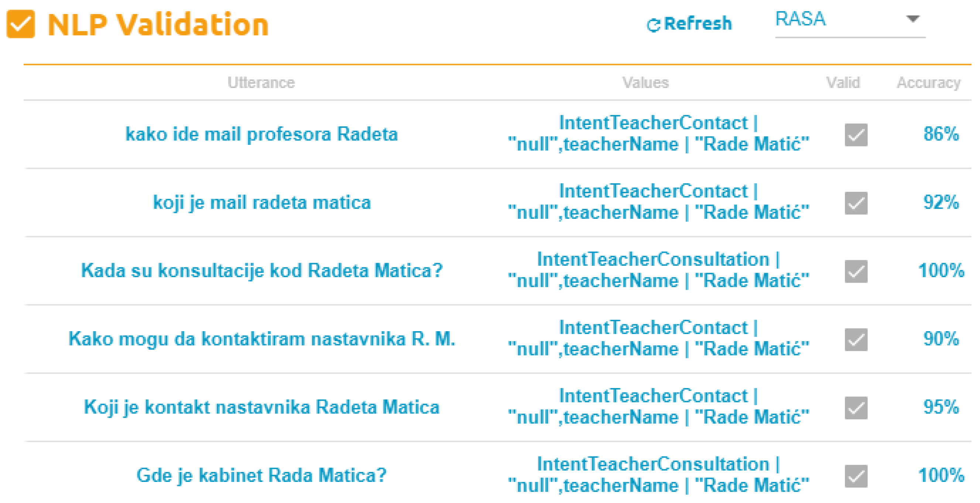Click the Accuracy column header
This screenshot has width=980, height=503.
click(928, 83)
